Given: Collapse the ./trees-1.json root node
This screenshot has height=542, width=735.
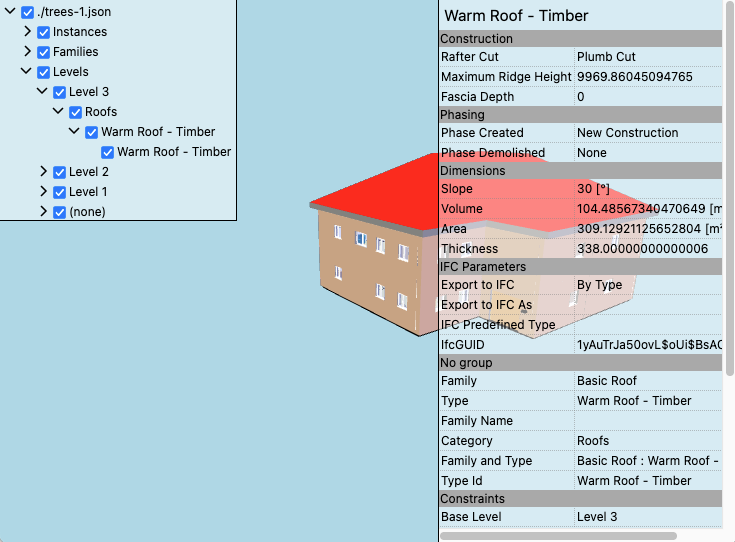Looking at the screenshot, I should click(10, 11).
